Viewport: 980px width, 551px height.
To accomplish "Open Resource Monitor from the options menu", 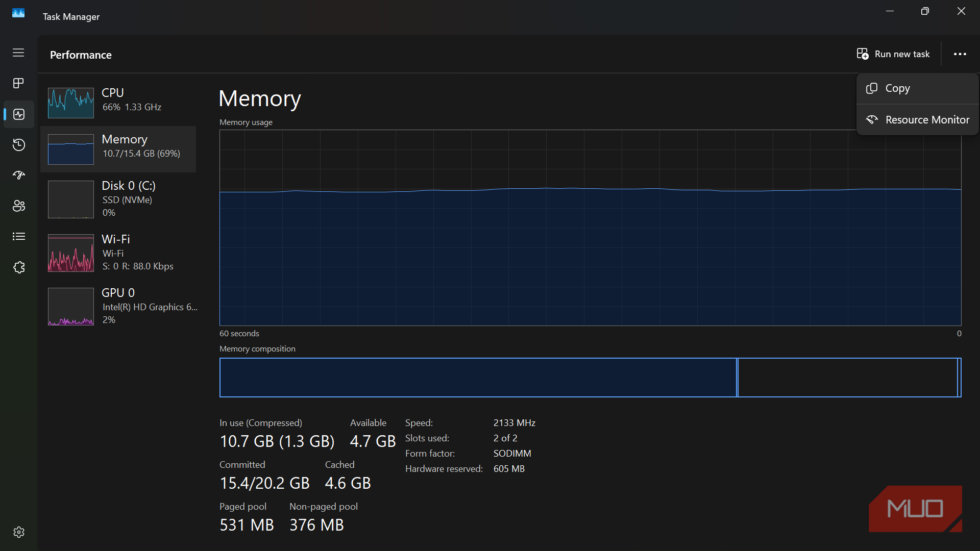I will [x=917, y=119].
